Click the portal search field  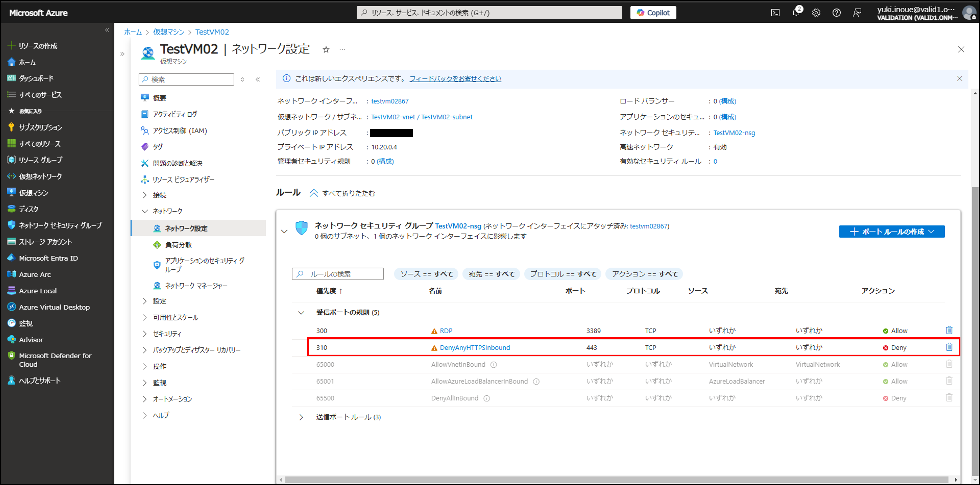[489, 12]
